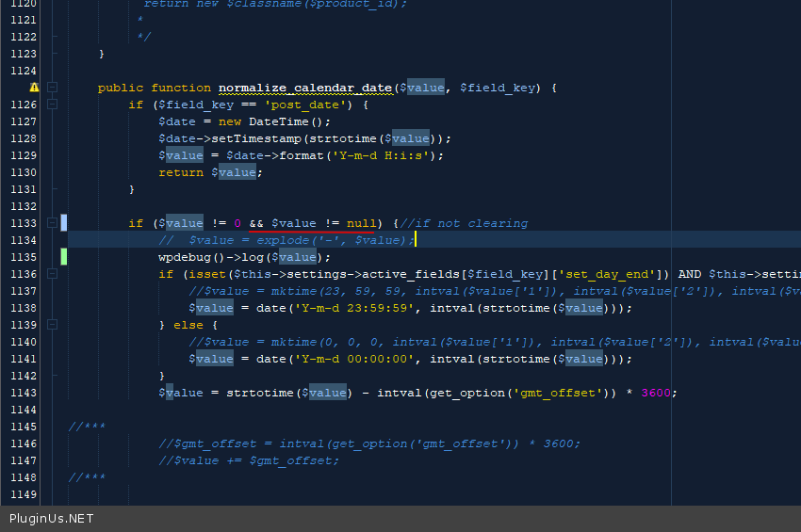Click the yellow warning icon in the gutter

pos(35,88)
